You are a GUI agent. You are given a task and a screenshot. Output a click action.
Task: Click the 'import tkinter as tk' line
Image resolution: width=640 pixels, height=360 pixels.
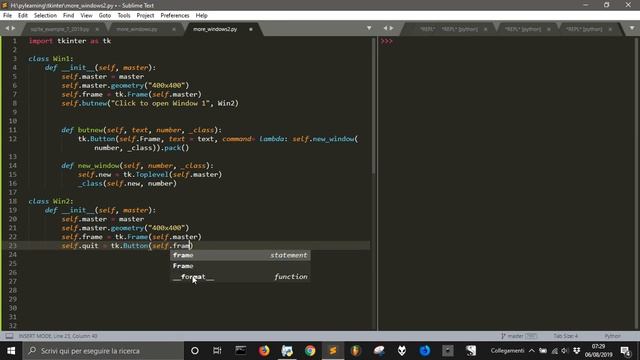coord(70,41)
